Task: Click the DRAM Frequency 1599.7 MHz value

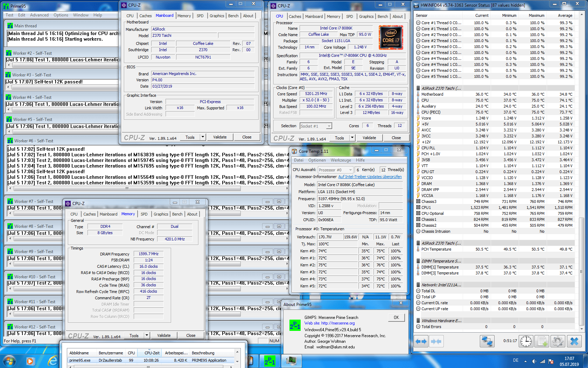Action: click(148, 254)
